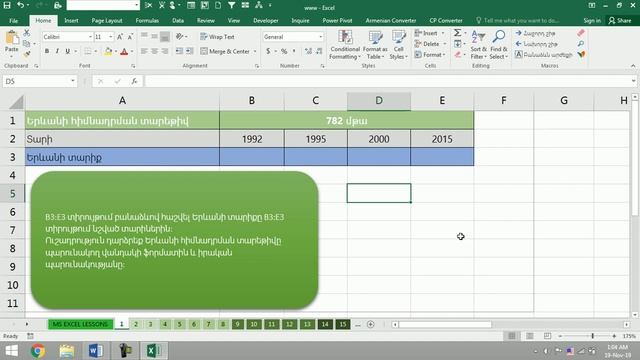Expand the font color dropdown arrow
This screenshot has height=360, width=640.
132,51
